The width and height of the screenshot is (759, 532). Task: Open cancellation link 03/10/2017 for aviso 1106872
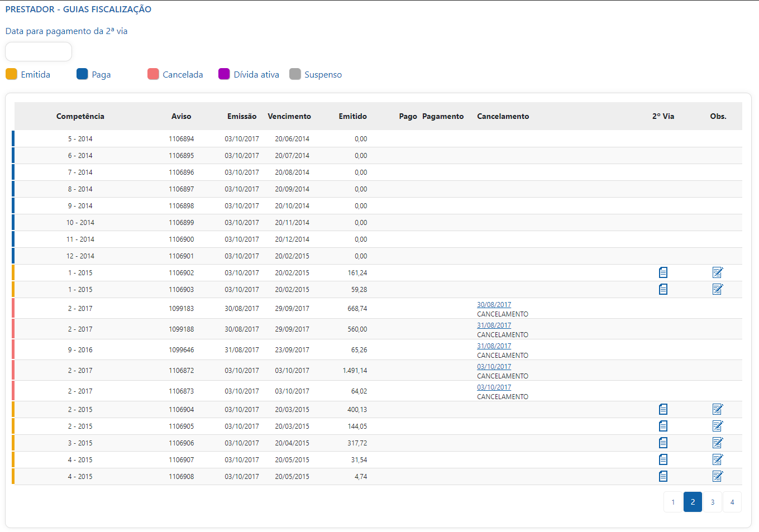[x=494, y=367]
